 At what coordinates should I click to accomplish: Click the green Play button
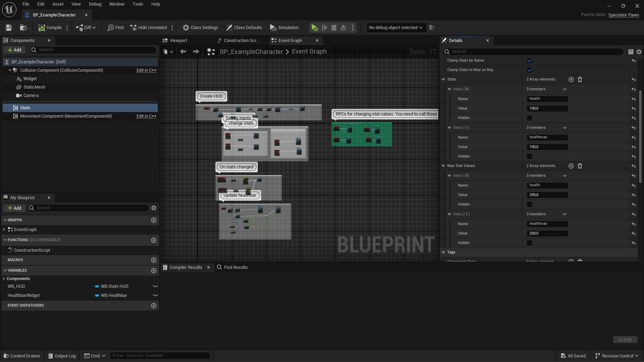(314, 28)
